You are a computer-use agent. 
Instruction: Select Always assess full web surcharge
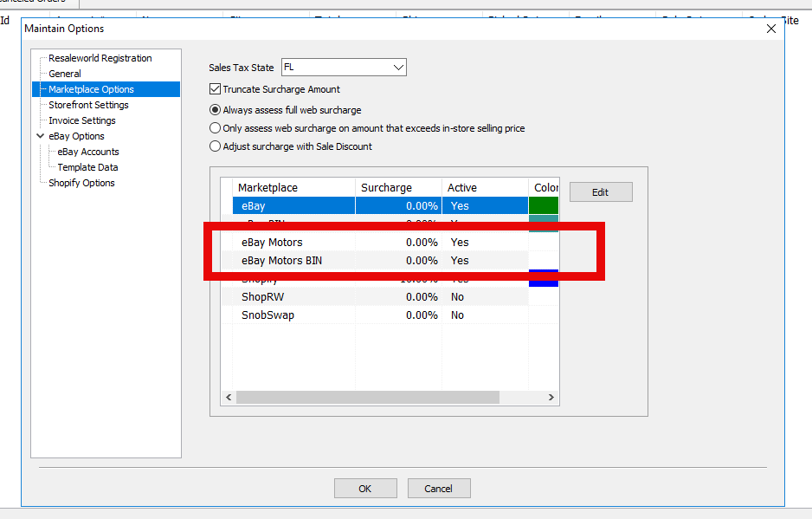pyautogui.click(x=215, y=110)
